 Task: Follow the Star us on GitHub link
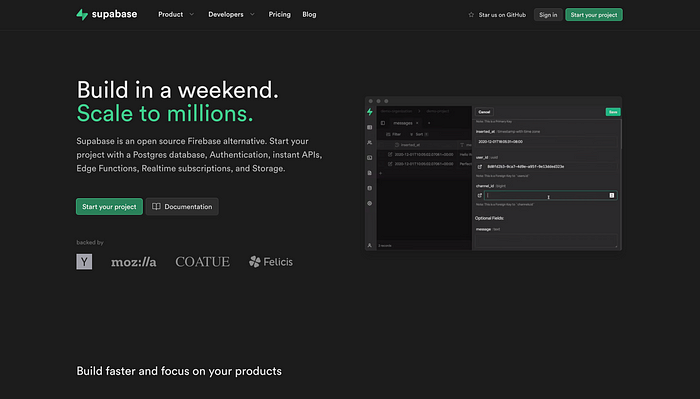point(497,15)
